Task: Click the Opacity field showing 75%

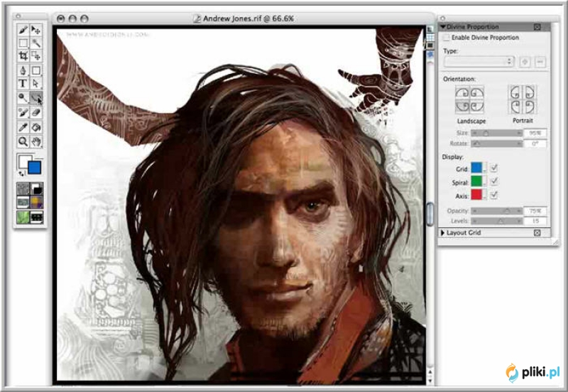Action: pos(535,211)
